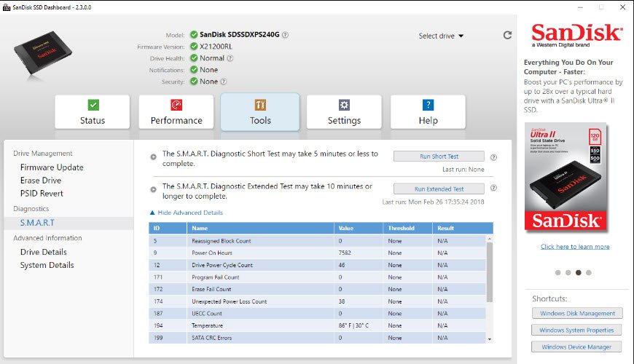This screenshot has width=634, height=364.
Task: Select the first ad carousel dot
Action: 558,273
